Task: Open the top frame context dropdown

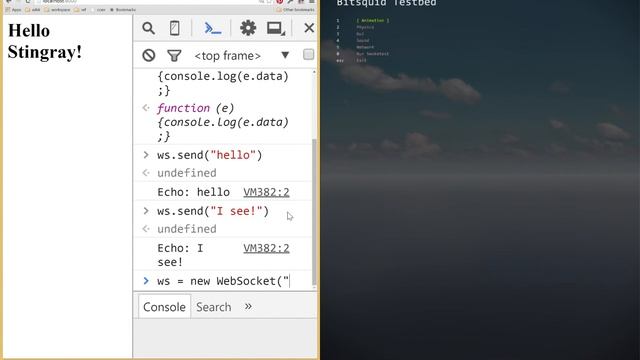Action: [242, 56]
